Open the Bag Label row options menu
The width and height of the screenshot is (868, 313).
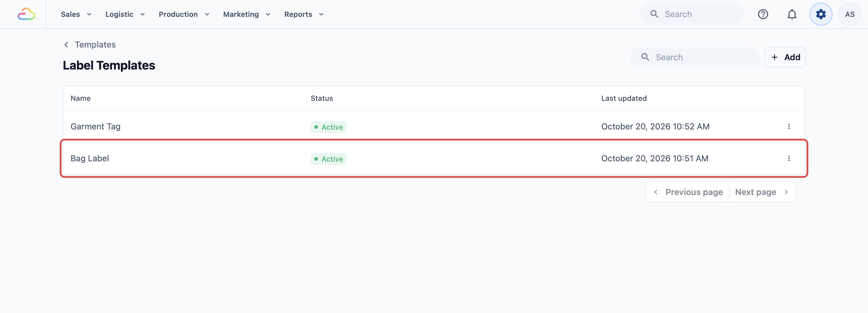click(x=789, y=158)
